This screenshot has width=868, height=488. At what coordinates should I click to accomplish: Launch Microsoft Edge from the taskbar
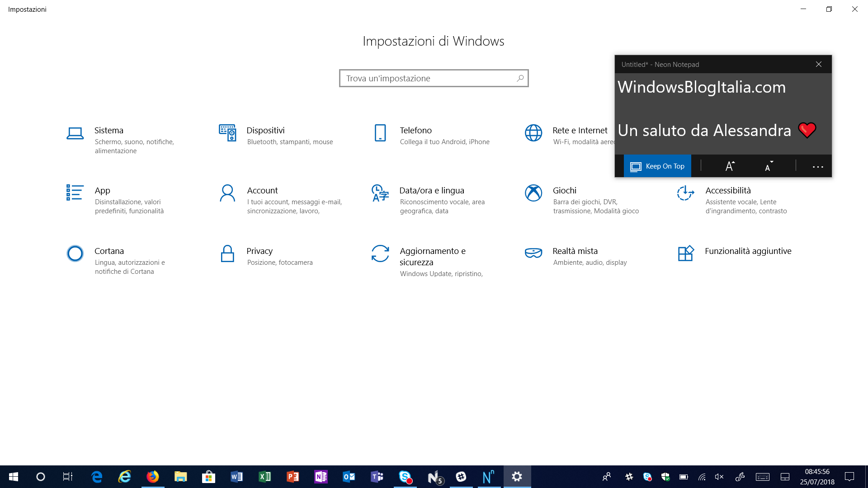coord(97,477)
